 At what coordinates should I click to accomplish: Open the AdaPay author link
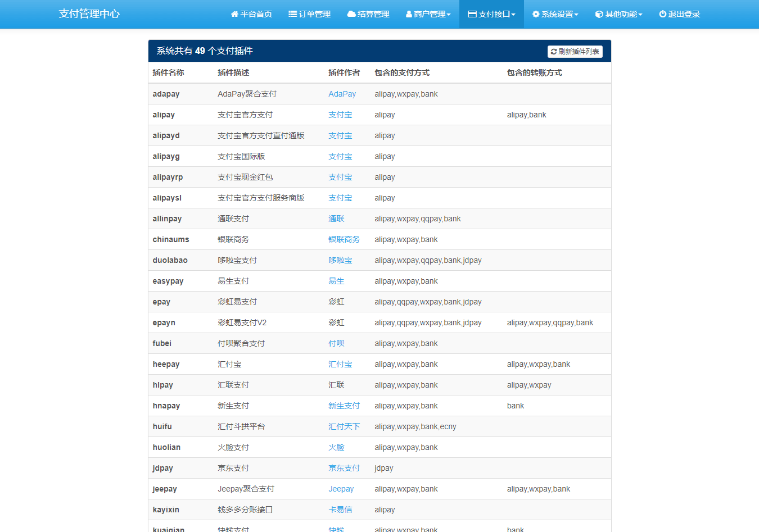(342, 94)
